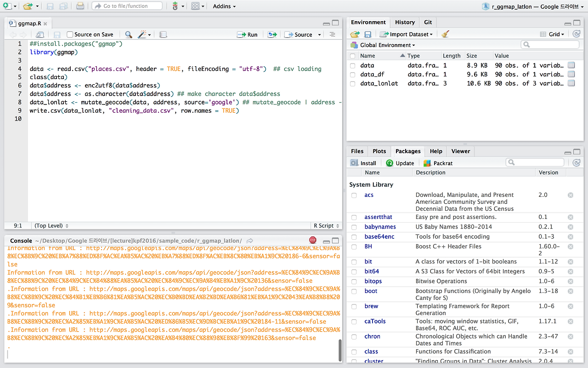The image size is (588, 368).
Task: Click the find/replace magnifier icon
Action: point(129,34)
